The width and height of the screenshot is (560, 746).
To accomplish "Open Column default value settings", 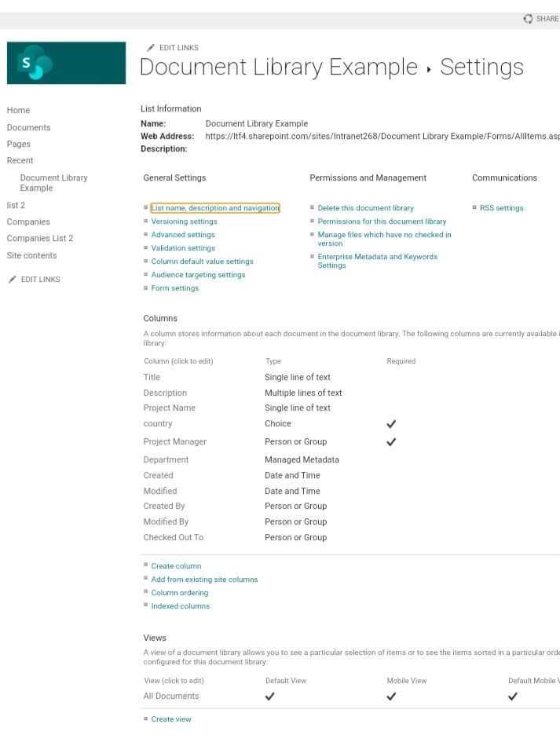I will 202,261.
